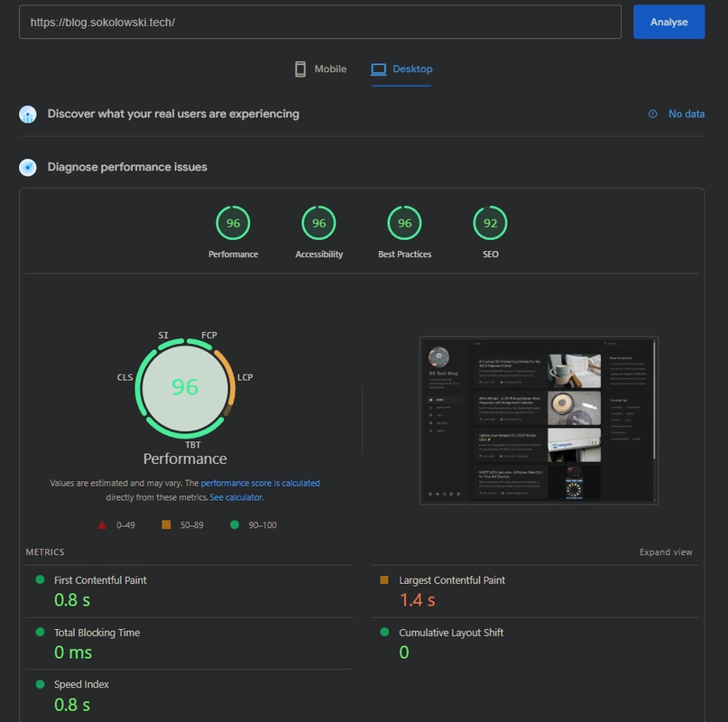Image resolution: width=728 pixels, height=722 pixels.
Task: Switch to the Mobile tab
Action: pyautogui.click(x=321, y=68)
